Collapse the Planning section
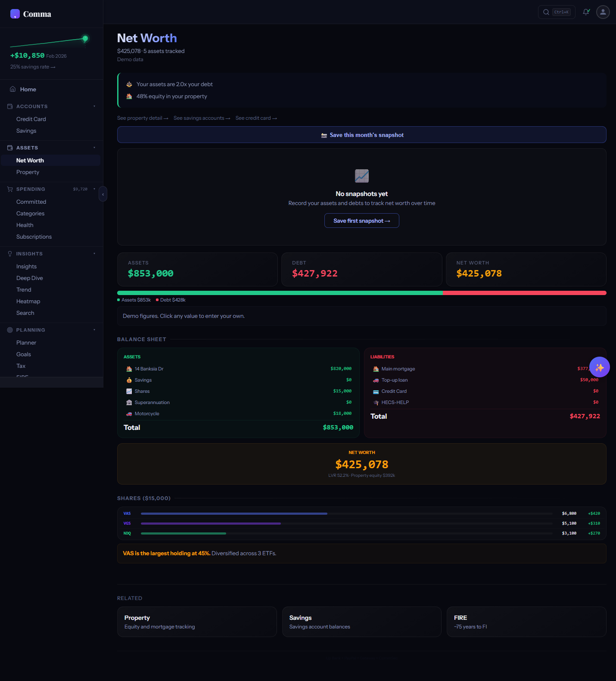Viewport: 616px width, 681px height. (x=94, y=330)
